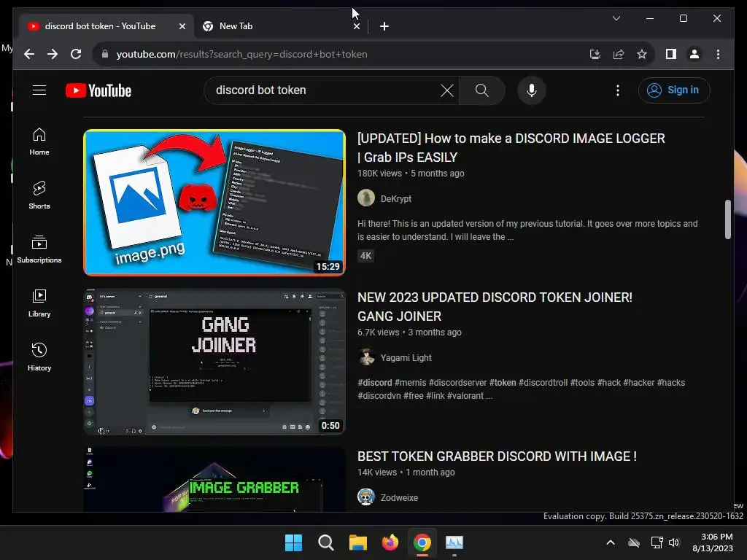Click the page vertical scrollbar thumb
Screen dimensions: 747x560
[727, 219]
